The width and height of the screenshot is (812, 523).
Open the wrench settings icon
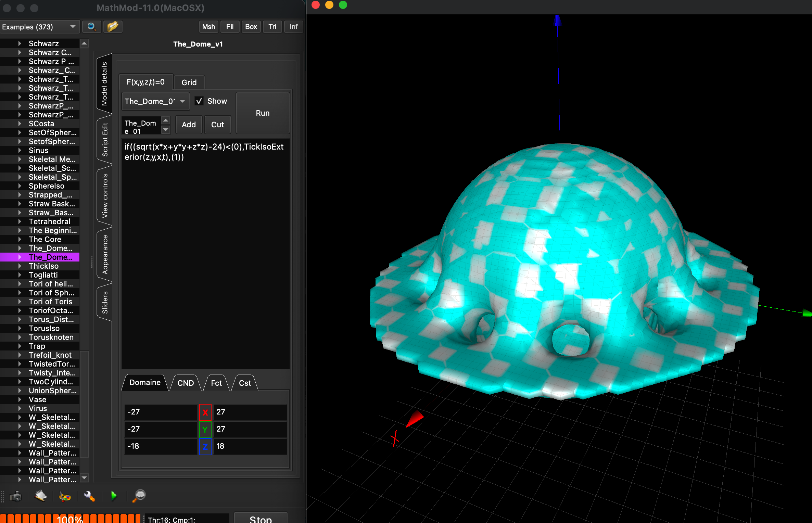point(89,496)
